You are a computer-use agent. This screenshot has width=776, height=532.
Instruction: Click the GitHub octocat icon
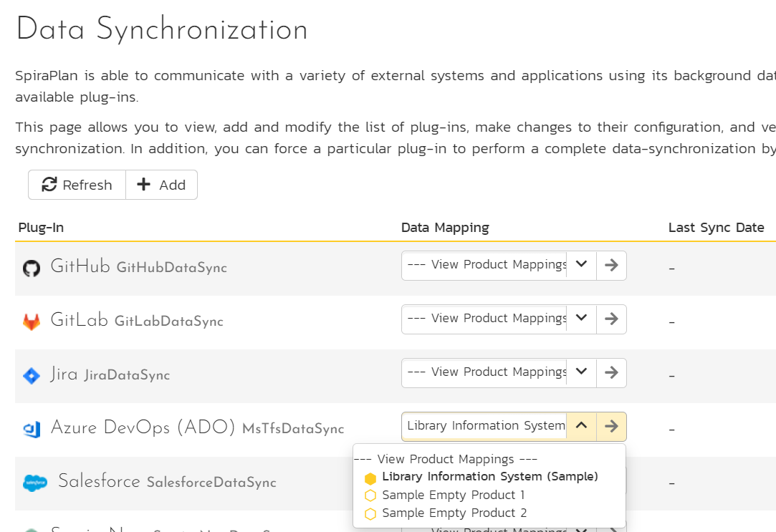[32, 268]
